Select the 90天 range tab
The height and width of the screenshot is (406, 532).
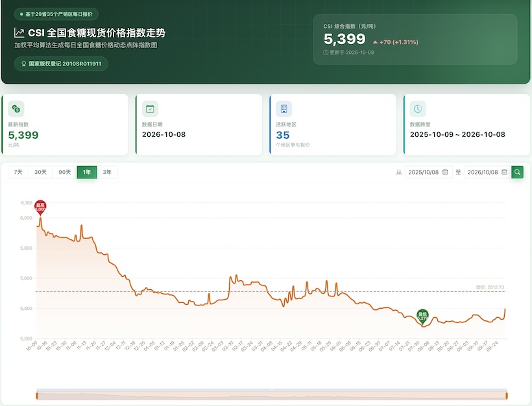click(x=65, y=173)
